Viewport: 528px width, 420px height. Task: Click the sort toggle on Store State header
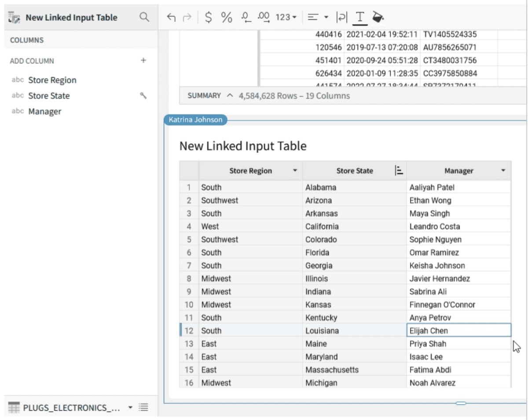tap(400, 171)
